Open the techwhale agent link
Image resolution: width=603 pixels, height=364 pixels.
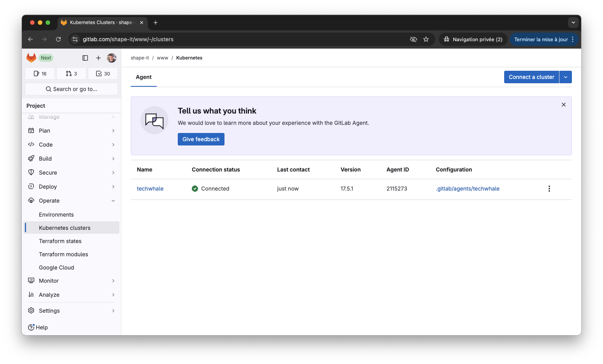(x=150, y=189)
